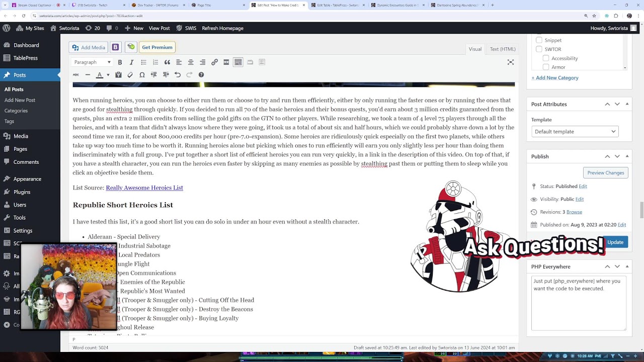Switch to the Visual editor tab

pos(475,49)
